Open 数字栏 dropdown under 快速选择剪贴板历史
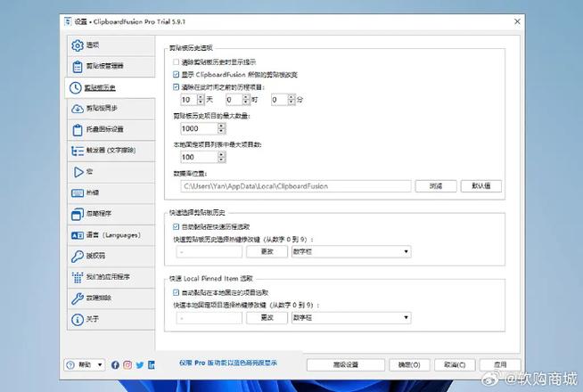583x392 pixels. (351, 252)
